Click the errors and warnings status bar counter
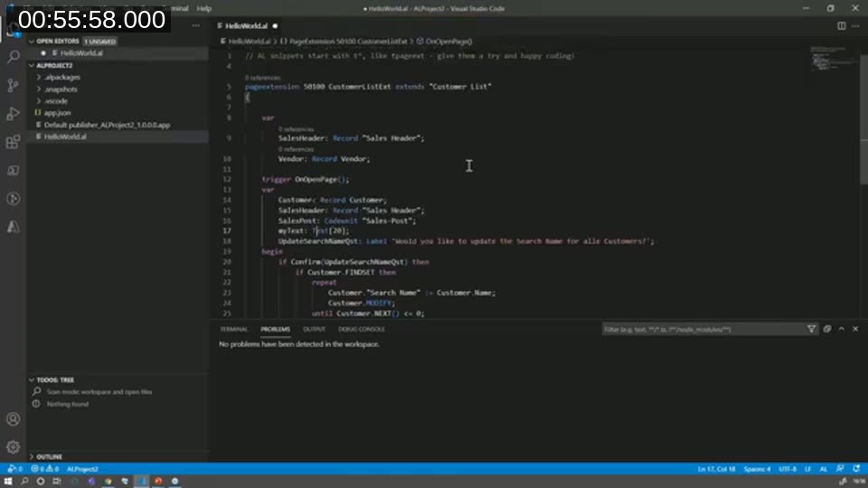The height and width of the screenshot is (488, 868). point(45,469)
